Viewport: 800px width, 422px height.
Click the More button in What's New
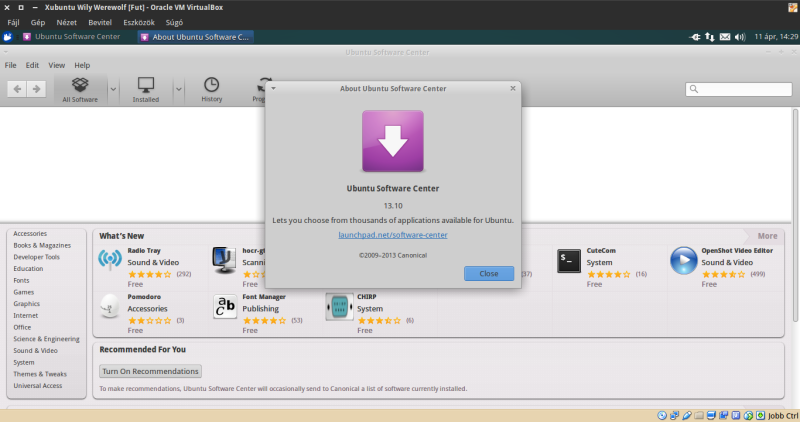767,236
